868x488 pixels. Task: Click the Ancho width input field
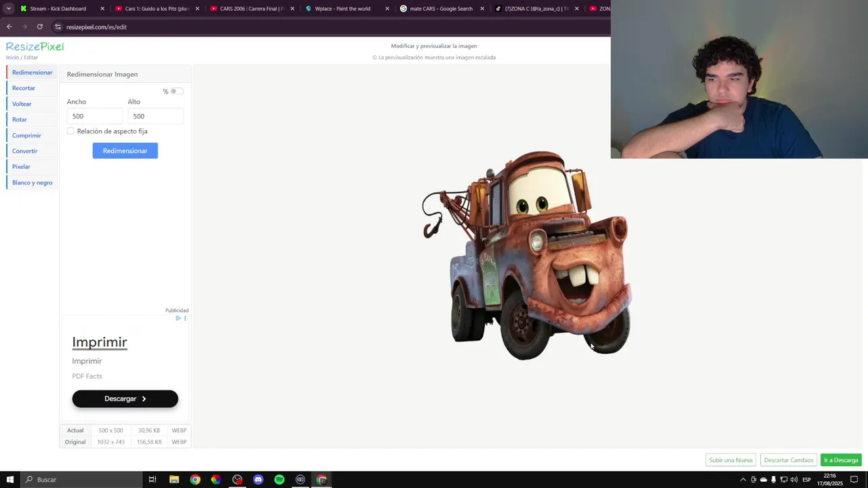tap(95, 116)
